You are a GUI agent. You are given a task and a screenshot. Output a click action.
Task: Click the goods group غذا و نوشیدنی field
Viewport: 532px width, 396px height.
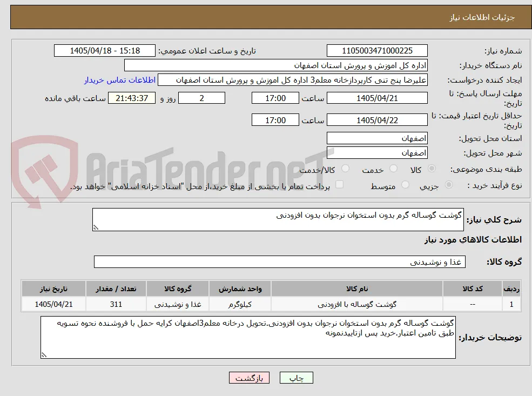[x=280, y=262]
